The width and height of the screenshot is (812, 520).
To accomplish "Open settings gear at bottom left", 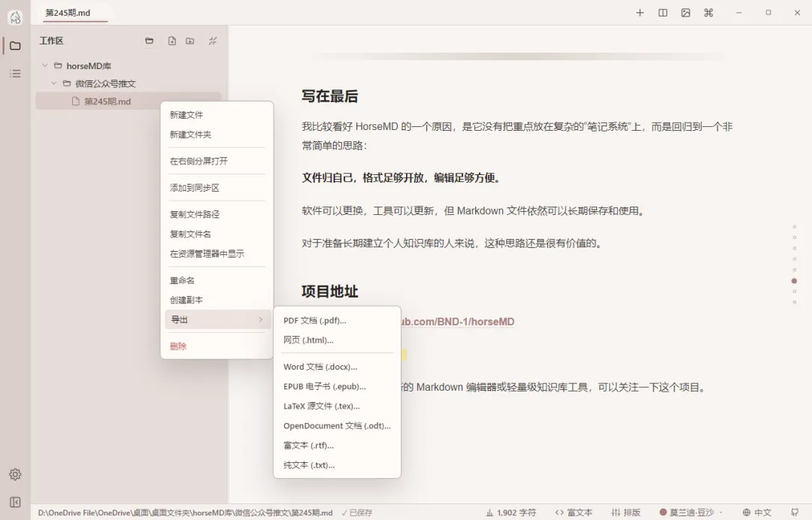I will click(x=15, y=474).
